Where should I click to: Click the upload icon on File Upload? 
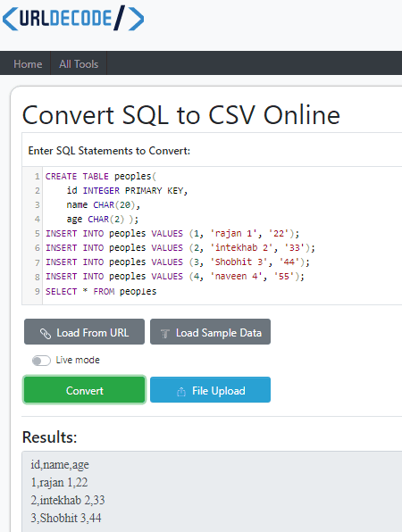[181, 392]
